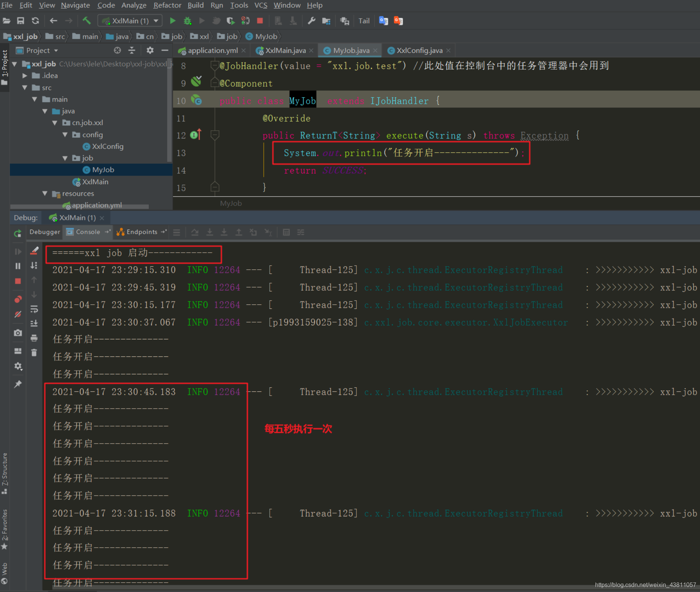The image size is (700, 592).
Task: Collapse the java folder in the tree
Action: click(x=45, y=111)
